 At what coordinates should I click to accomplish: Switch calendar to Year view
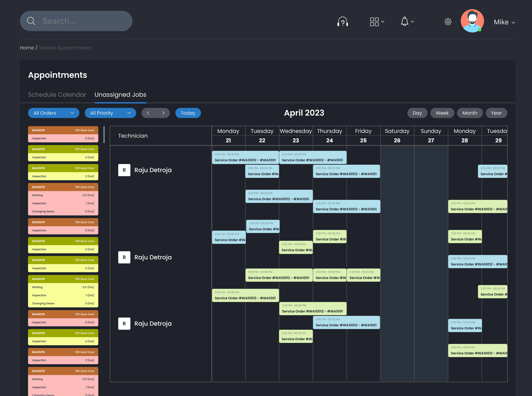[496, 113]
